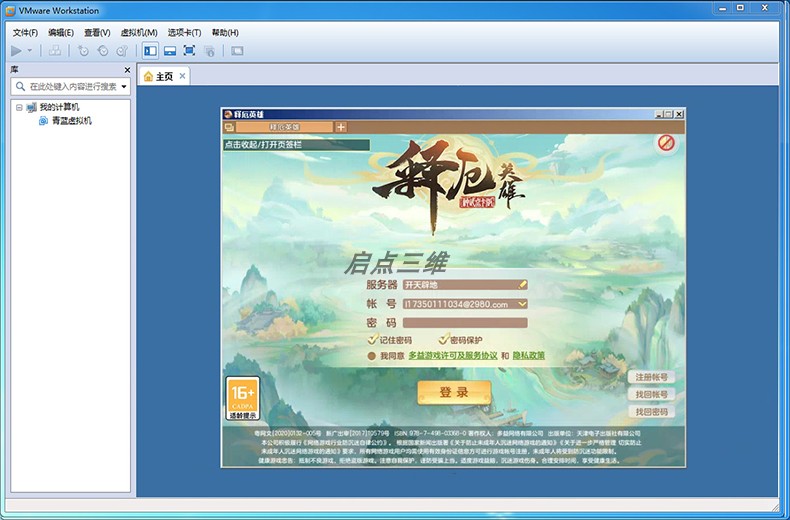Viewport: 790px width, 520px height.
Task: Close the 释厄英雄 game window
Action: [679, 114]
